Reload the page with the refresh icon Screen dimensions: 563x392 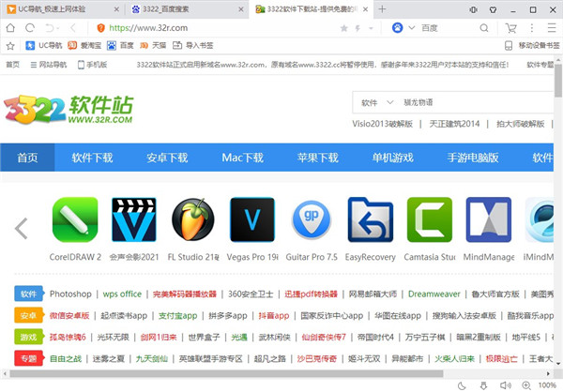click(30, 27)
